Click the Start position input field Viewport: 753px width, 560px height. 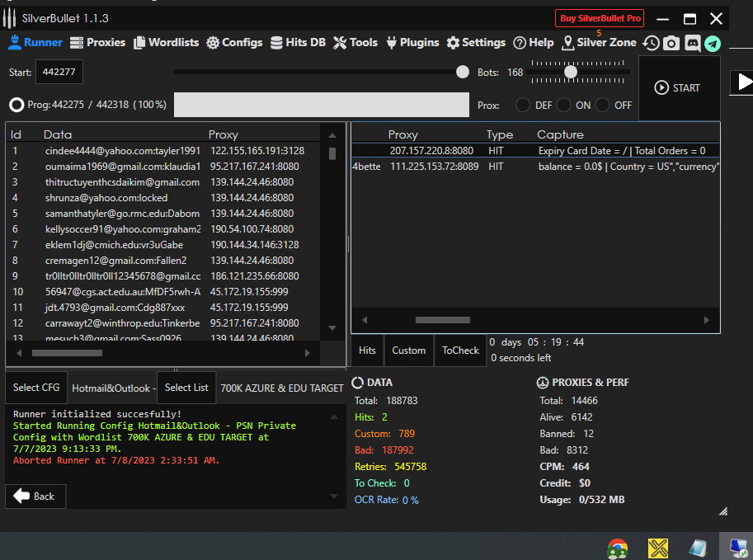click(58, 73)
